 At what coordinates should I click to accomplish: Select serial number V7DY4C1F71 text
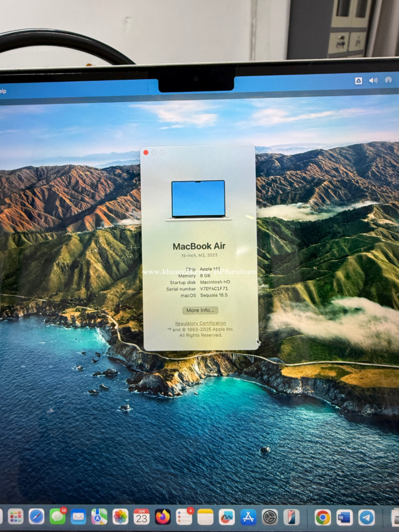214,289
